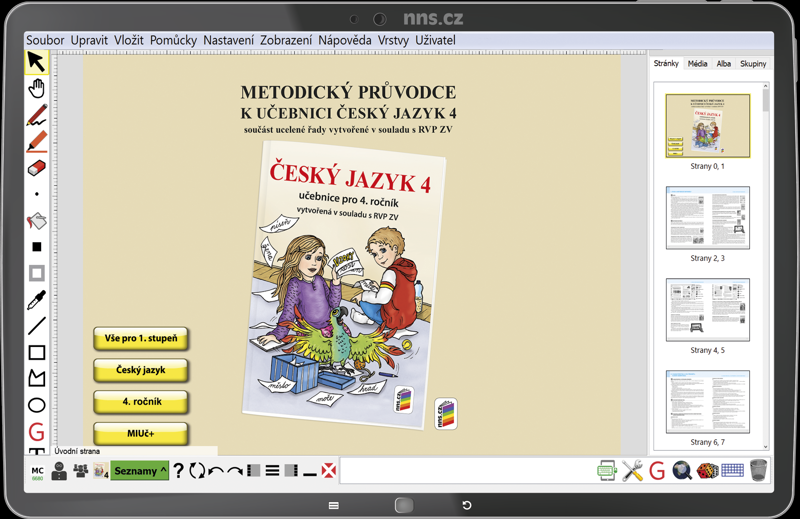800x519 pixels.
Task: Pick the red pen drawing tool
Action: pos(37,115)
